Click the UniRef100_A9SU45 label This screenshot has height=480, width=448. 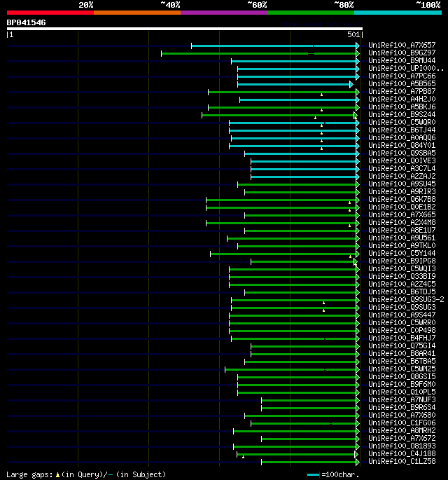coord(402,184)
